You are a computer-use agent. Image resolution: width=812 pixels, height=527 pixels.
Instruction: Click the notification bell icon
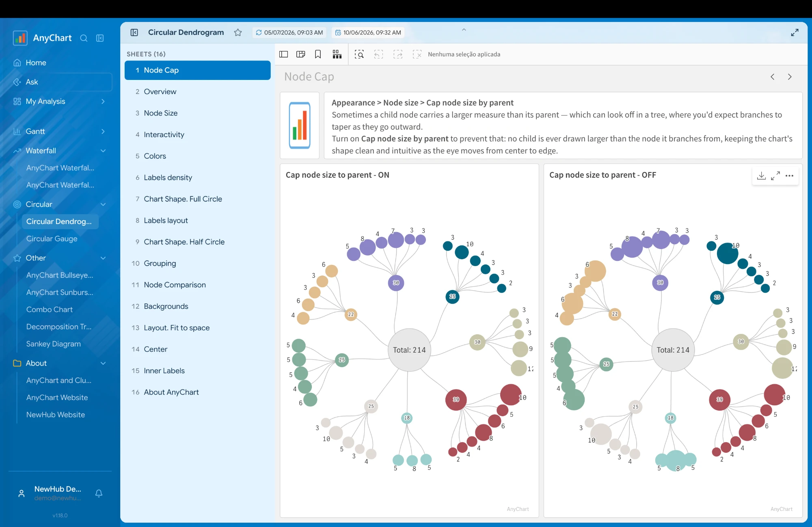pos(99,493)
